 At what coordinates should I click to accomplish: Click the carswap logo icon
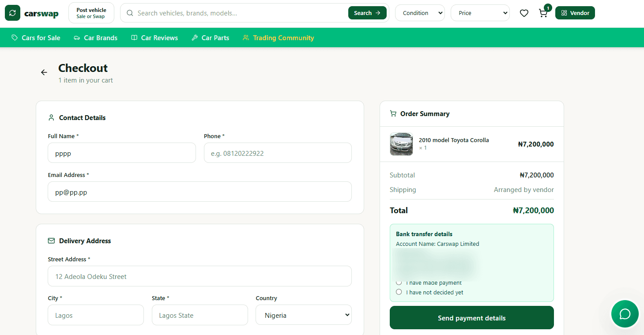tap(12, 13)
